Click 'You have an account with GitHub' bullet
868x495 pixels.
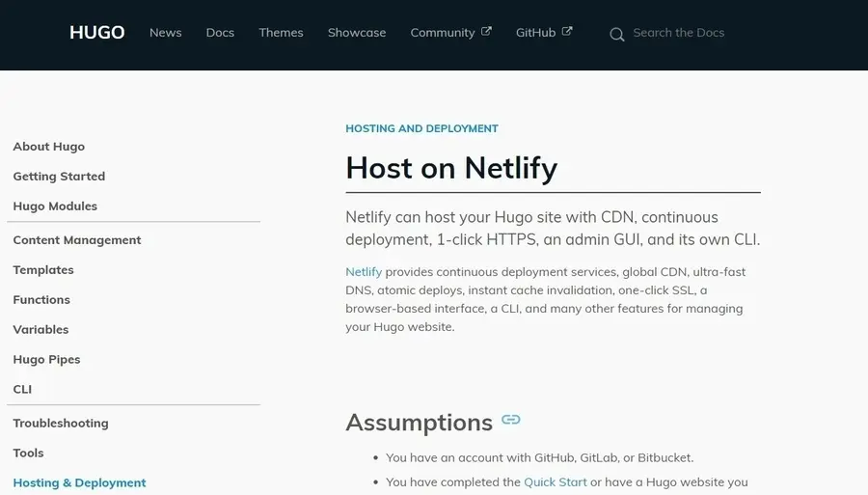click(539, 458)
